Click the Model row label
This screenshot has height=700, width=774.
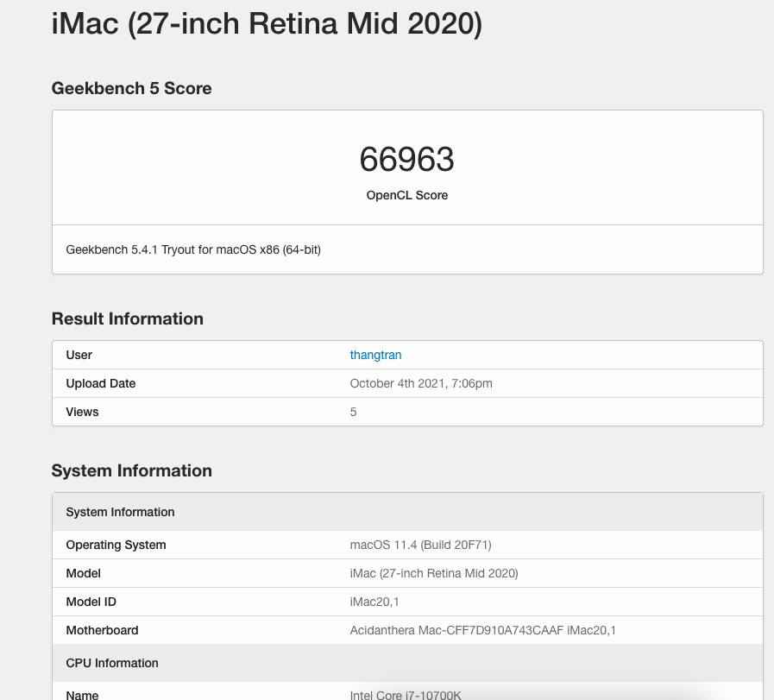pos(84,573)
